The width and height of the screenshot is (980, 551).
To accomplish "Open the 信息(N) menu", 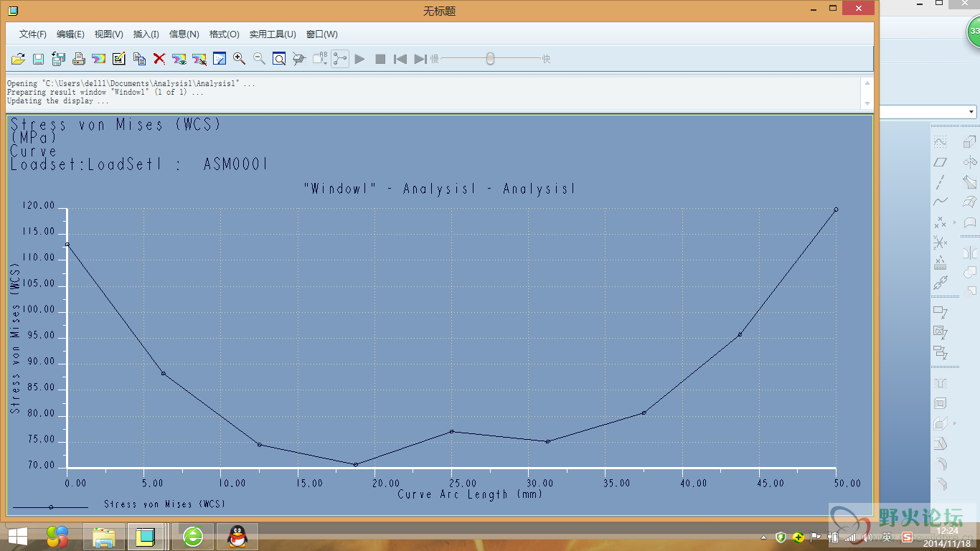I will (184, 34).
